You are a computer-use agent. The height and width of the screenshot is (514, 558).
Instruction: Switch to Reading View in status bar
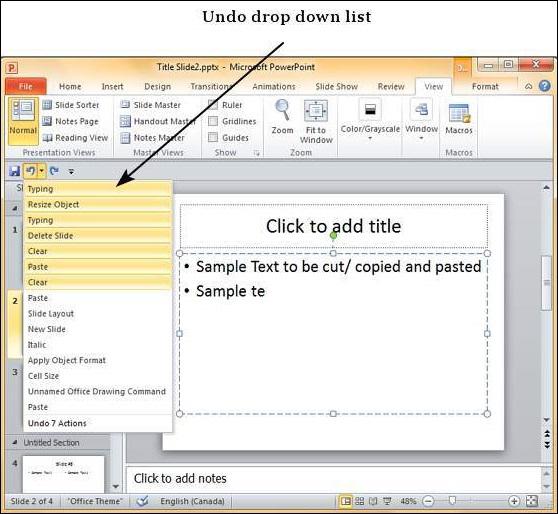373,501
